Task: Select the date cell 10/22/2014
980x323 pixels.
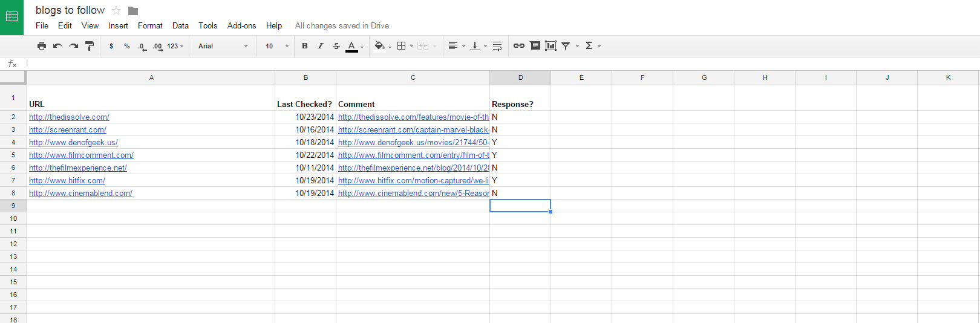Action: tap(305, 155)
